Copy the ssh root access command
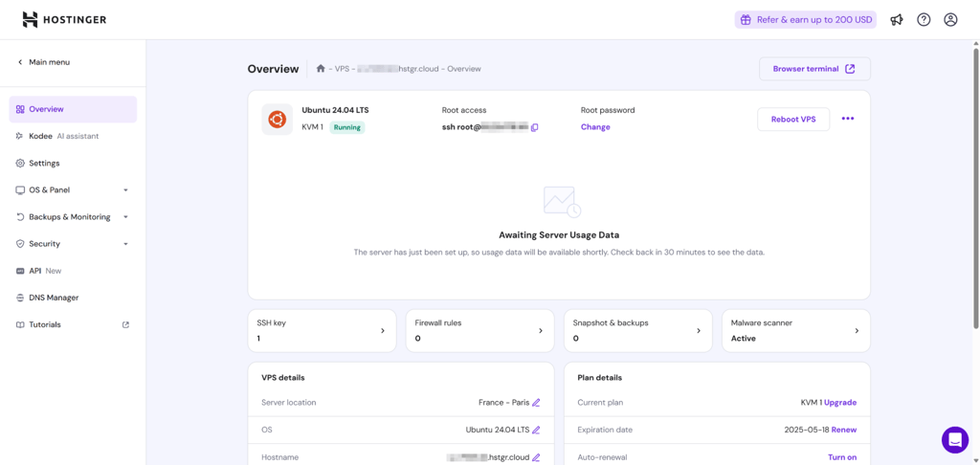The height and width of the screenshot is (465, 980). click(x=534, y=127)
